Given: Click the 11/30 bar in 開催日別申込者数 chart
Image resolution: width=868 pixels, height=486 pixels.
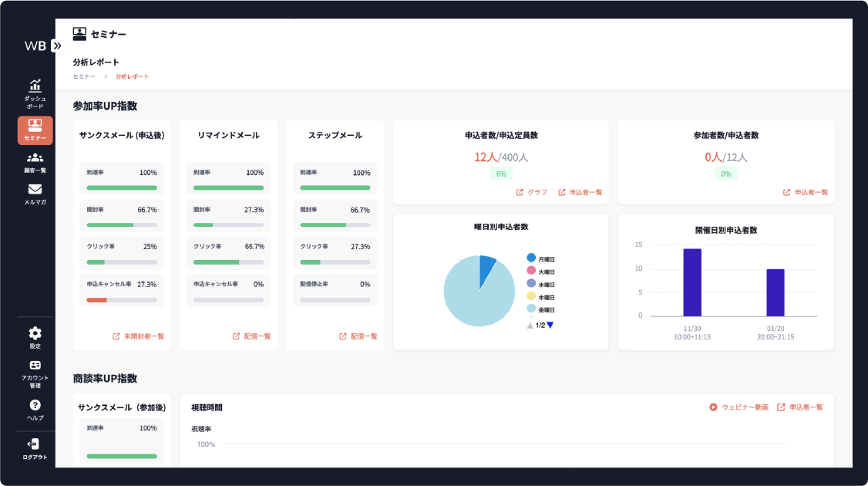Looking at the screenshot, I should (691, 282).
